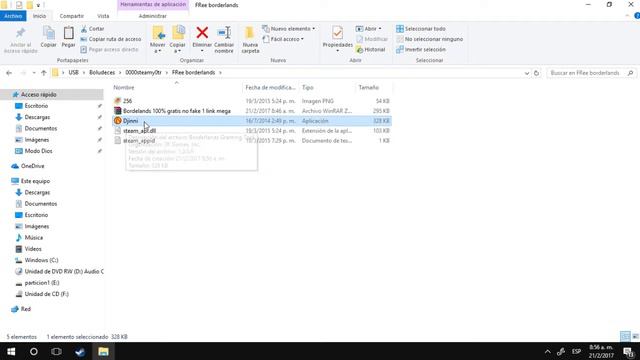Switch to the Vista tab

point(103,16)
